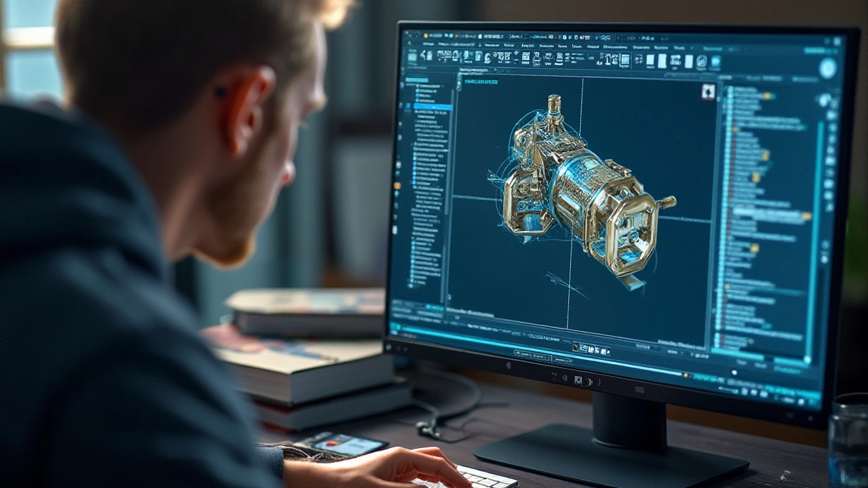Click the round grey icon beside the blue ribbon icon
This screenshot has height=488, width=868.
click(701, 62)
